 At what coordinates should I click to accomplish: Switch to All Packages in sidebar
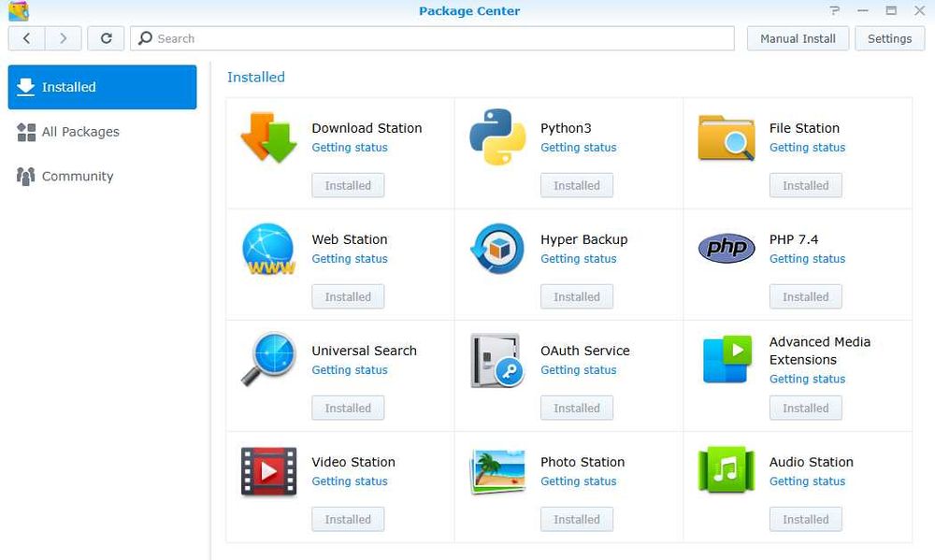tap(102, 132)
